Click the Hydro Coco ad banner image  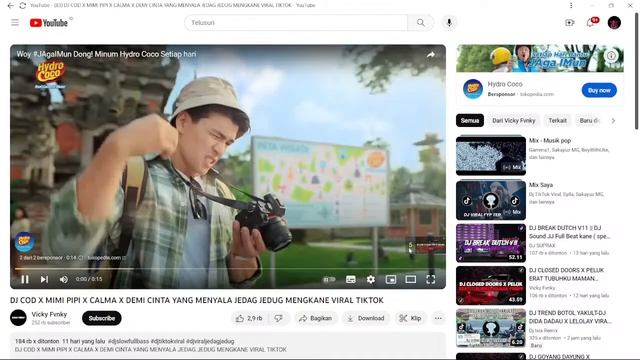pos(540,58)
